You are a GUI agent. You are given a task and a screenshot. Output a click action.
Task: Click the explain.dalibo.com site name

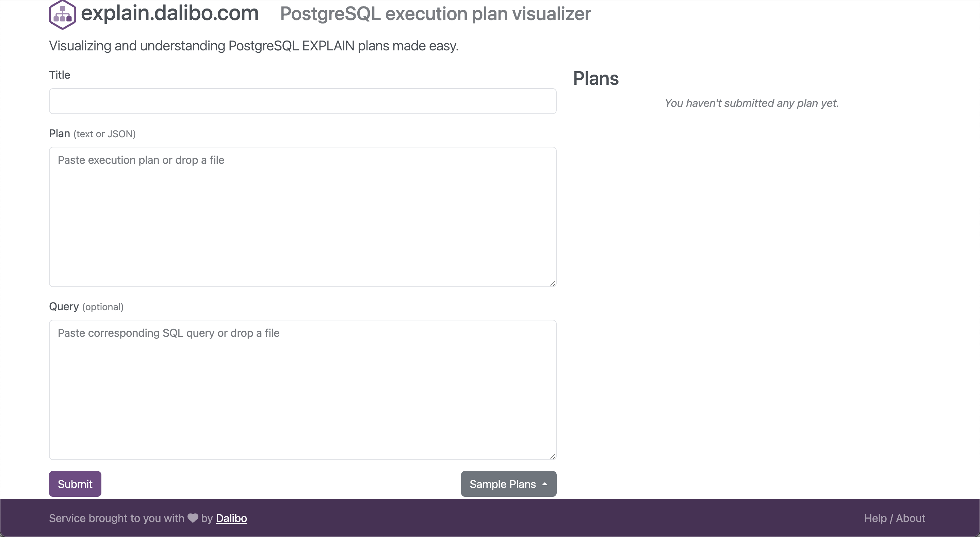point(170,14)
